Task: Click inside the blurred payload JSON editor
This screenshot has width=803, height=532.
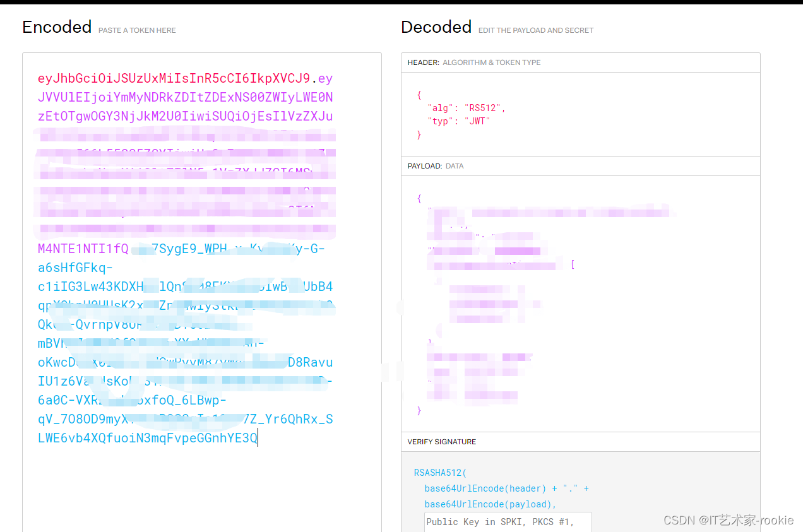Action: [580, 304]
